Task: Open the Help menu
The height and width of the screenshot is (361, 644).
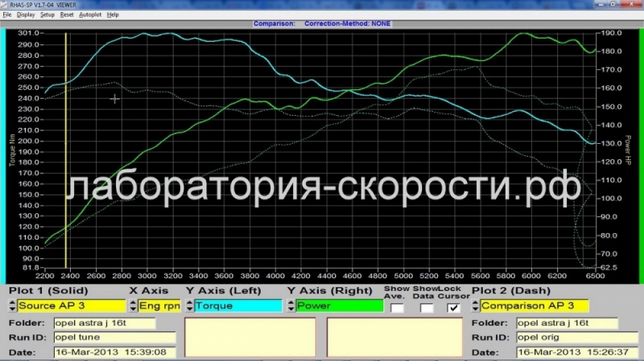Action: click(113, 14)
